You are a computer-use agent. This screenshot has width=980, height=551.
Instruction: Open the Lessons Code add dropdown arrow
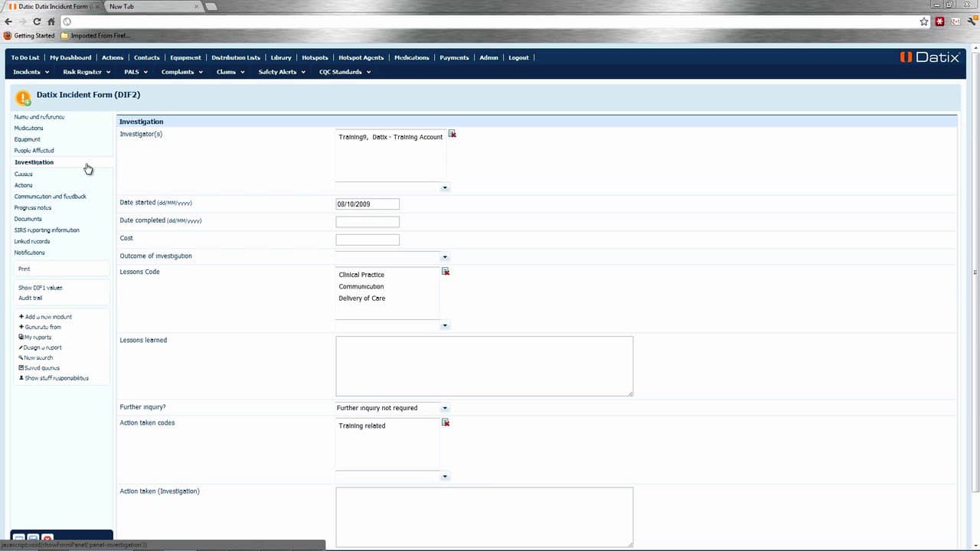click(x=445, y=325)
